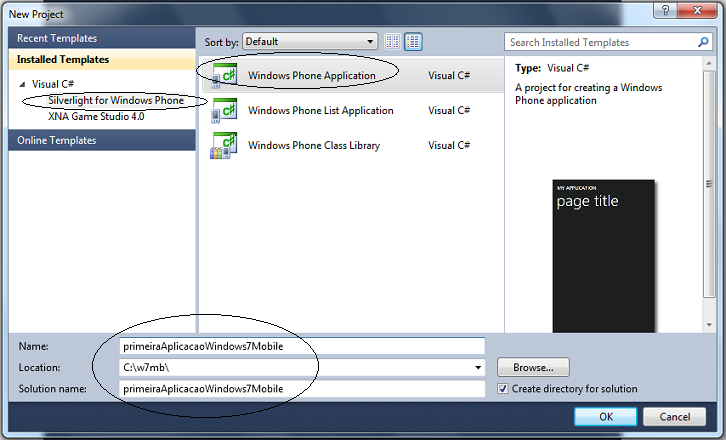The image size is (726, 440).
Task: Select XNA Game Studio 4.0 node
Action: click(96, 117)
